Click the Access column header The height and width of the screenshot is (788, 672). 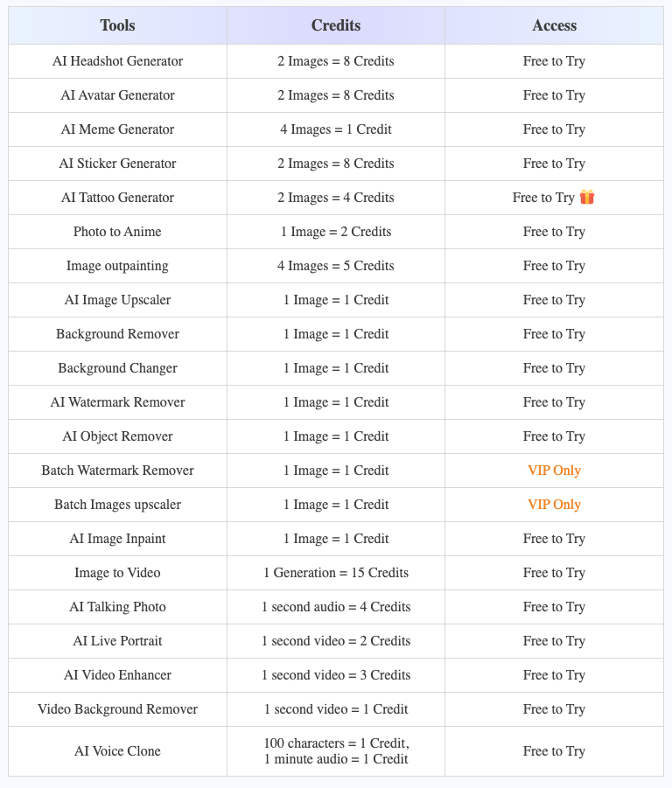coord(554,25)
